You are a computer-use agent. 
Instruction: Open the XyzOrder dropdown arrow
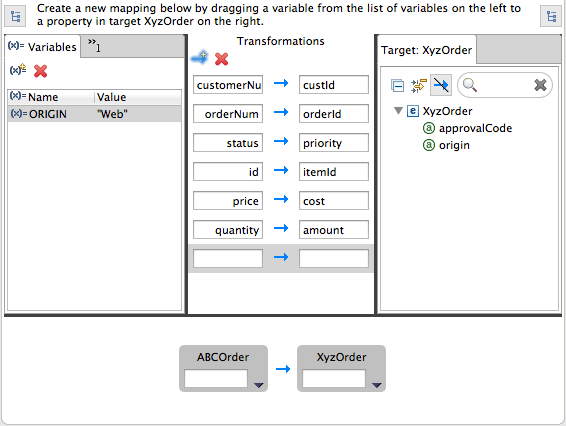point(376,385)
